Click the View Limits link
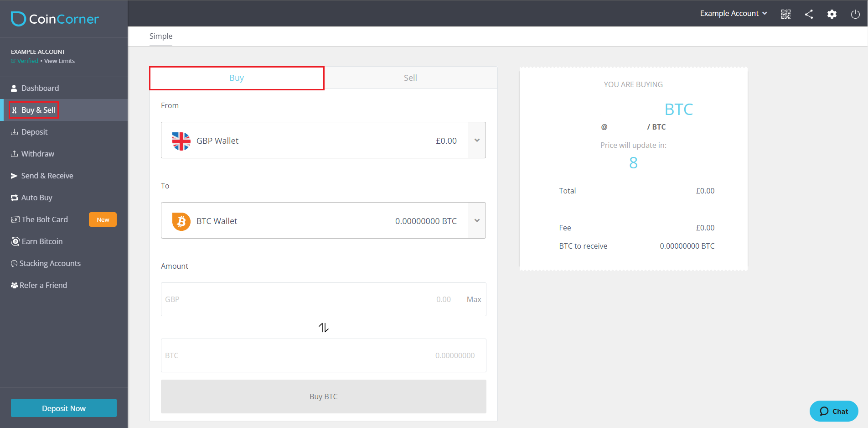The height and width of the screenshot is (428, 868). pyautogui.click(x=60, y=61)
